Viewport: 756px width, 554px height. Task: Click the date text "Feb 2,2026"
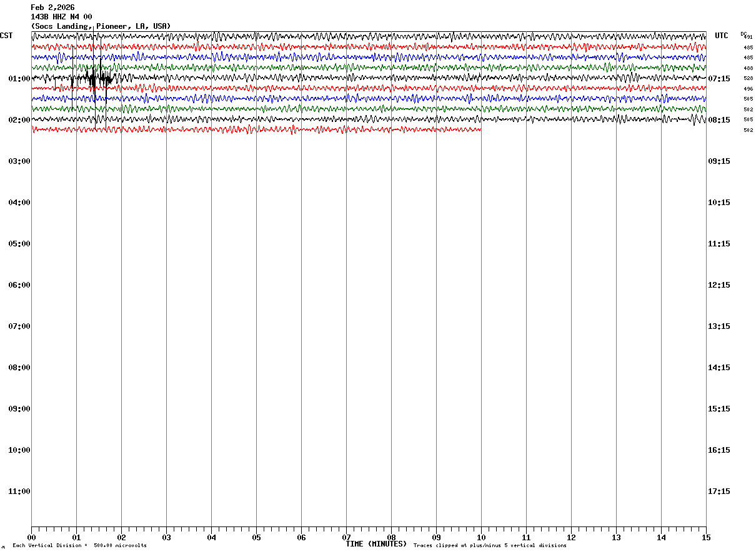point(52,8)
